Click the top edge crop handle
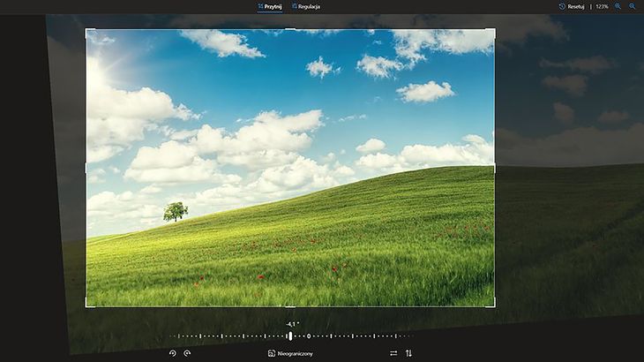644x362 pixels. [290, 29]
